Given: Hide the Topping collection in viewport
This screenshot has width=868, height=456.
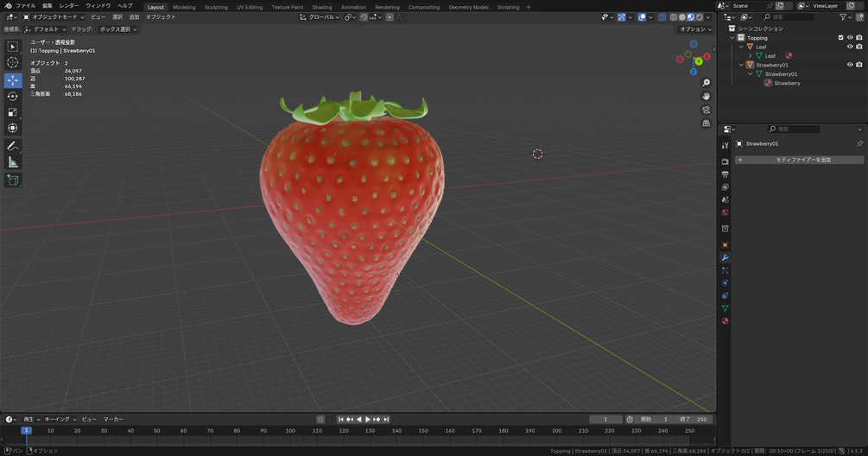Looking at the screenshot, I should (850, 38).
